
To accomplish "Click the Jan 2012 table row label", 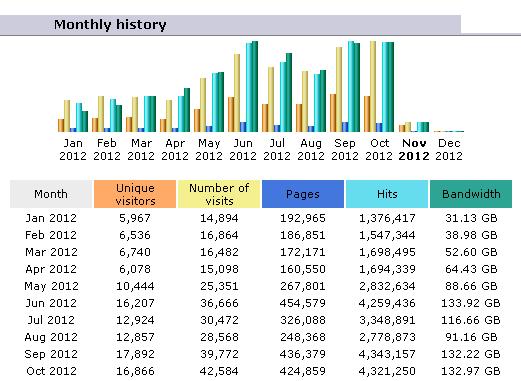I will 51,218.
